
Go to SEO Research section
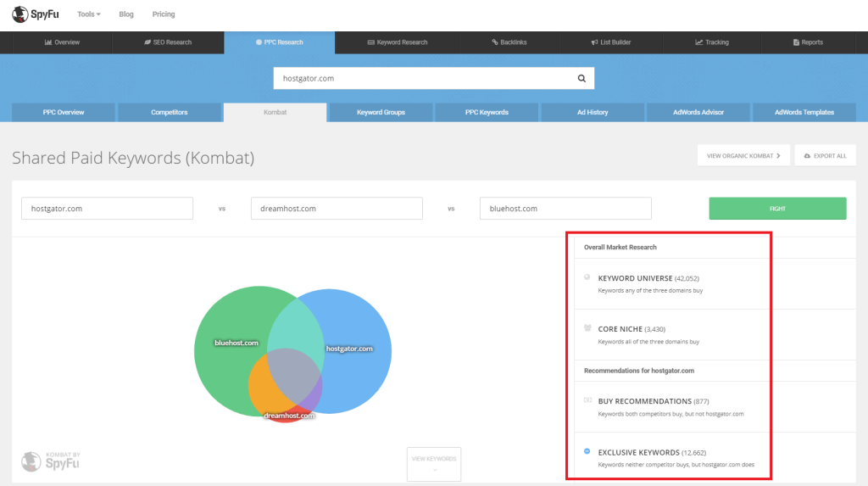[168, 42]
